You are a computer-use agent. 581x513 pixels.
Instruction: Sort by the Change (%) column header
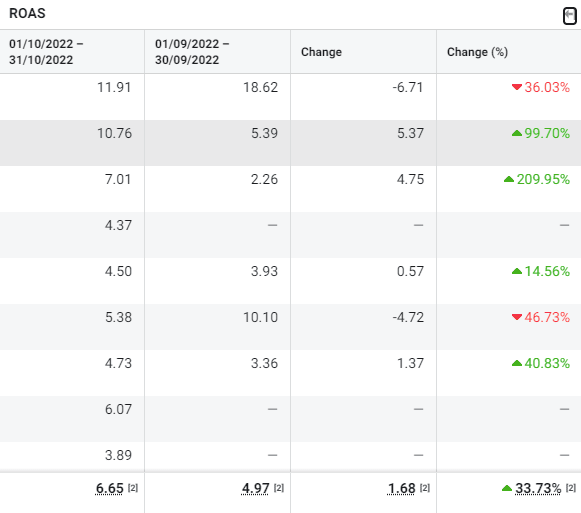[477, 52]
